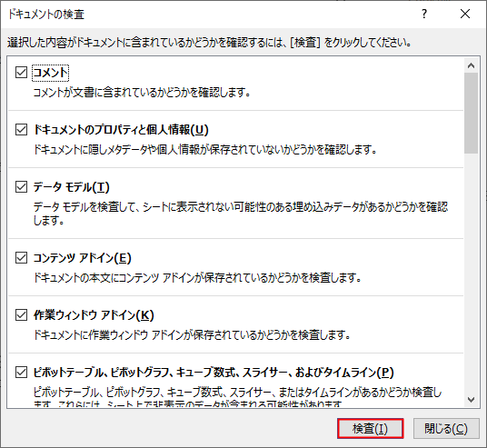Screen dimensions: 487x448
Task: Uncheck the ピボットテーブル、ピボットグラフ checkbox
Action: tap(21, 373)
